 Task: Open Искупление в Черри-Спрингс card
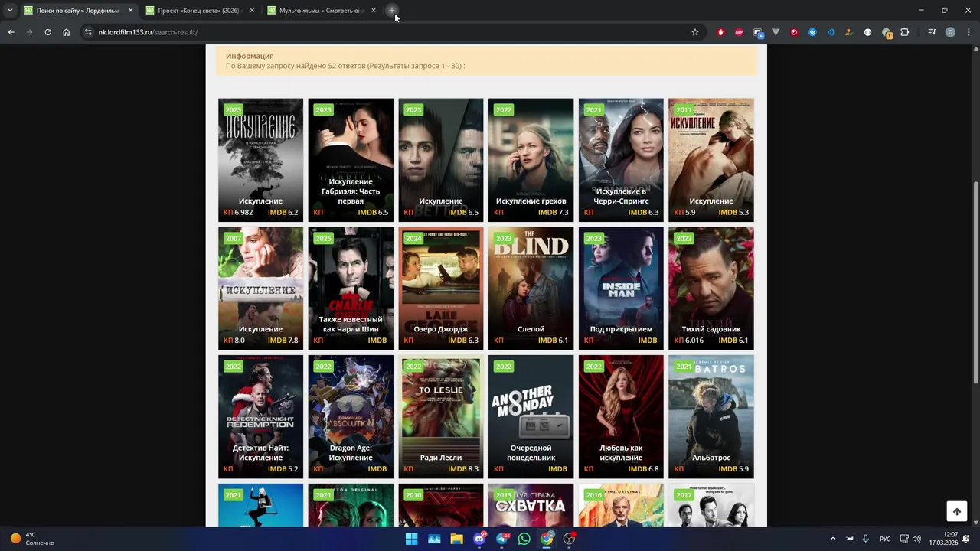[621, 160]
